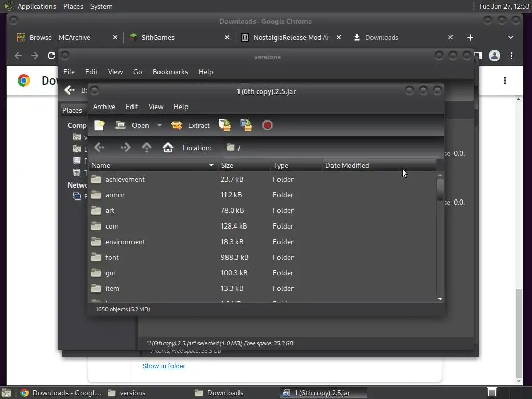Screen dimensions: 532x399
Task: Go to archive home location
Action: point(168,147)
